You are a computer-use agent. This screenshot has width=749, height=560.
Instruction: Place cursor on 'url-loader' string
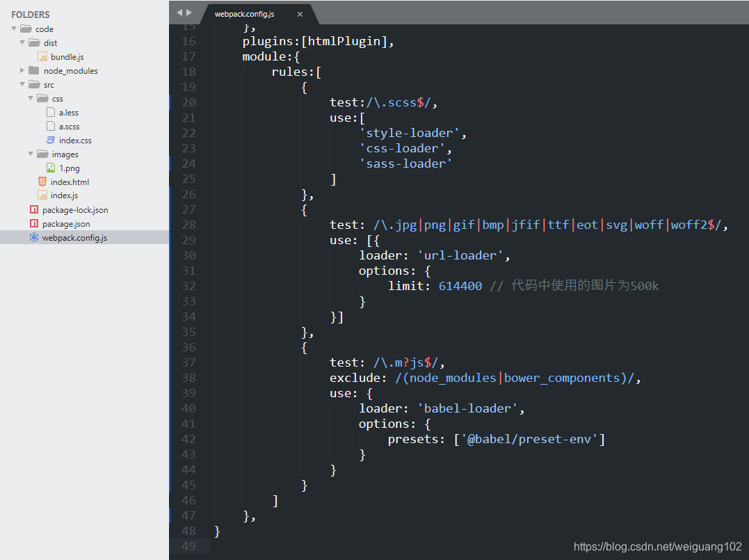click(460, 255)
